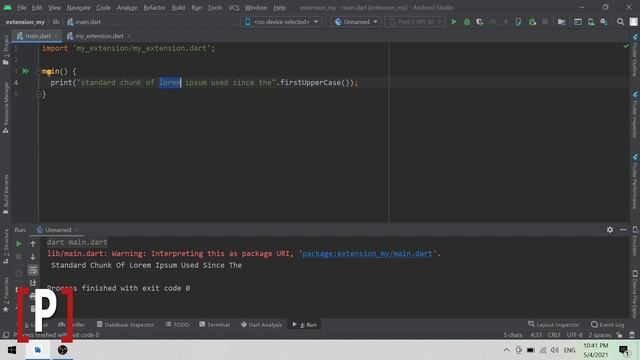This screenshot has width=640, height=360.
Task: Click run gutter arrow beside main()
Action: point(25,71)
